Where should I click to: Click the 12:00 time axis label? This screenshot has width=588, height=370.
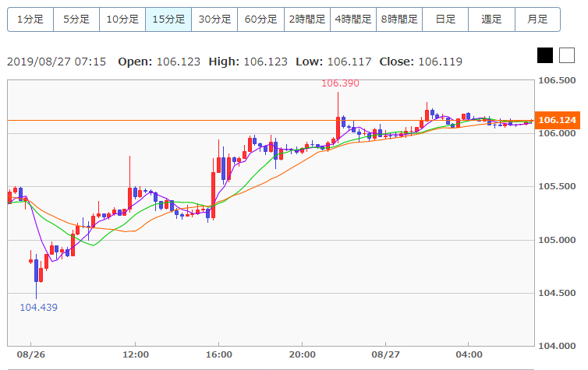[x=136, y=354]
